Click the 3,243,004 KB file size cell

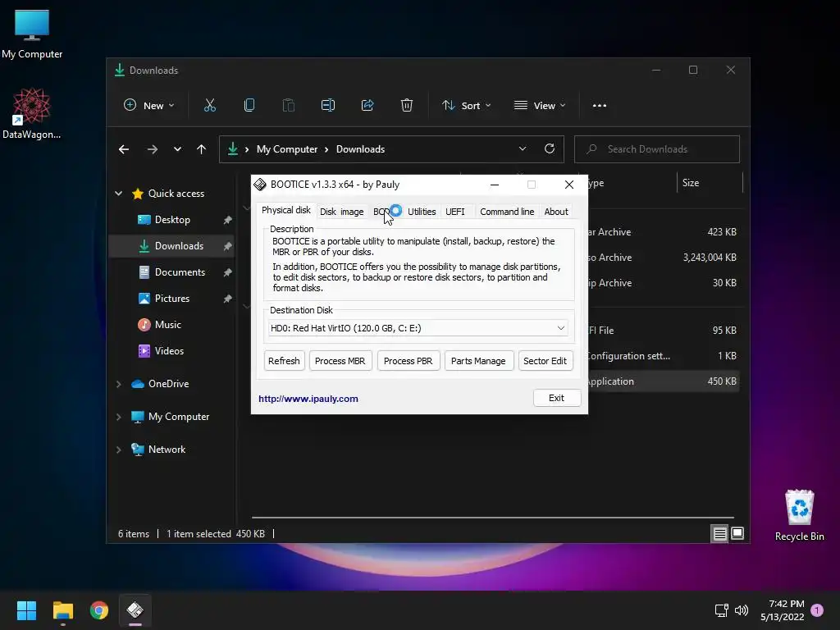pos(710,257)
